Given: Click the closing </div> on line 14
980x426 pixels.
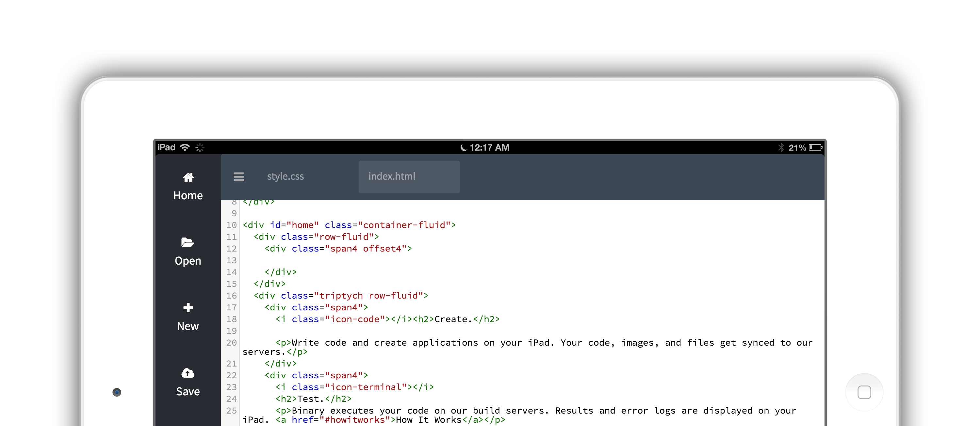Looking at the screenshot, I should tap(281, 272).
